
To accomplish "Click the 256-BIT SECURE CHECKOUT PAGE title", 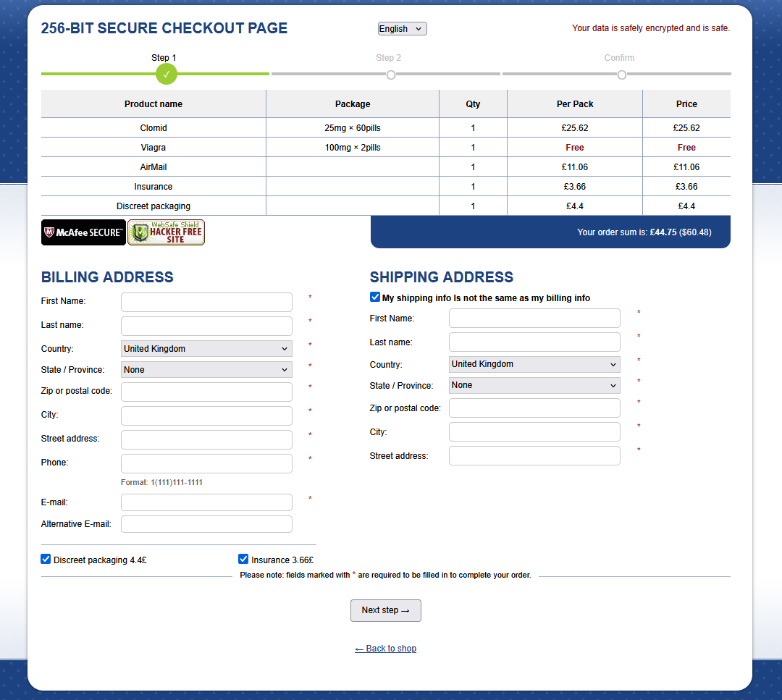I will pyautogui.click(x=164, y=28).
